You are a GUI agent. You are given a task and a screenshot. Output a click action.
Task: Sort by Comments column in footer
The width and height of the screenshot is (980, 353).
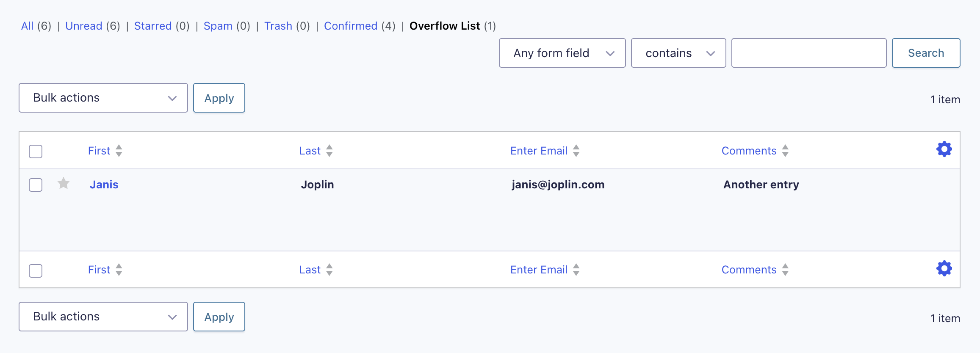tap(755, 270)
